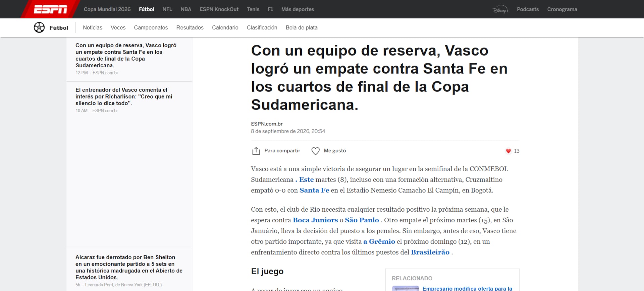Open the NBA section

tap(186, 9)
